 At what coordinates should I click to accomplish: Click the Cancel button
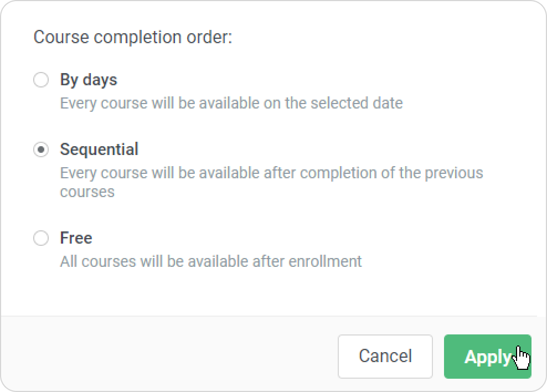(x=385, y=357)
